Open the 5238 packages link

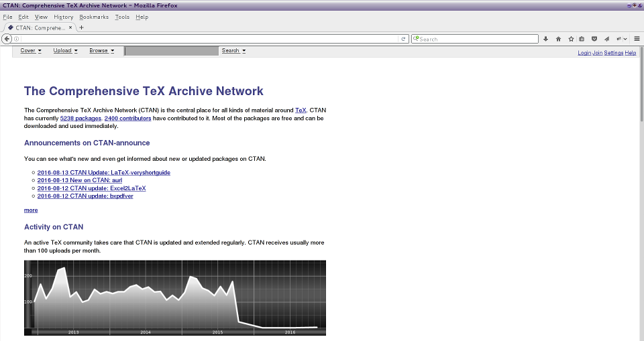[80, 118]
